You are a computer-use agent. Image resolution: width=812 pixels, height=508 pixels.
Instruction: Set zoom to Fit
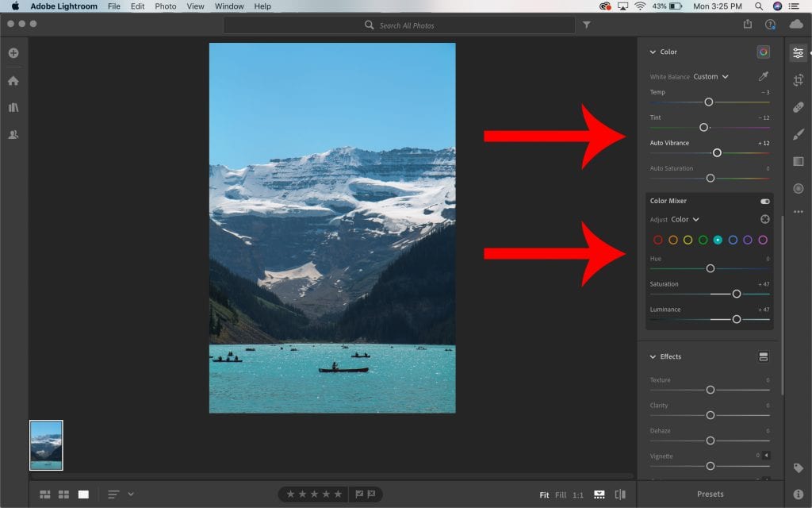tap(544, 495)
